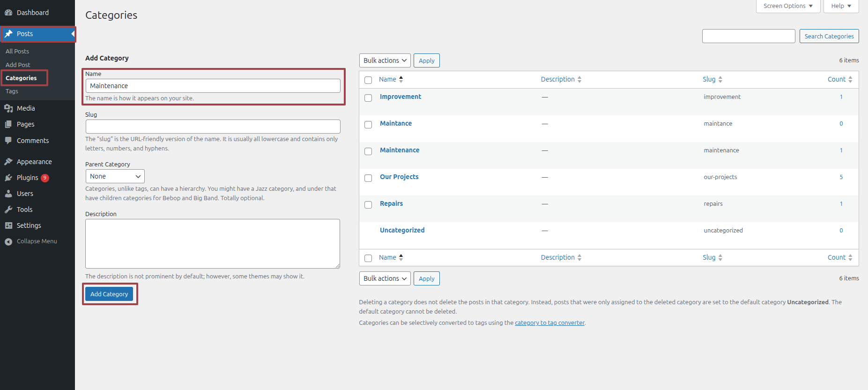Screen dimensions: 868x390
Task: Click the Media icon in sidebar
Action: click(x=8, y=108)
